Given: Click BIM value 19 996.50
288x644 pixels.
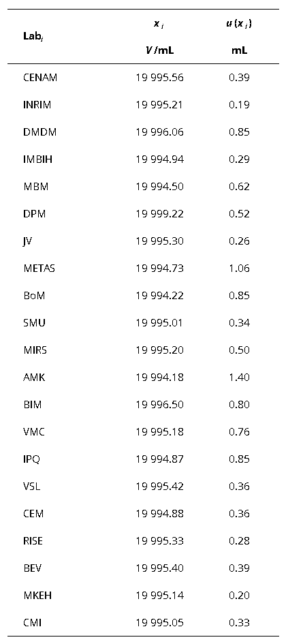Looking at the screenshot, I should tap(159, 405).
